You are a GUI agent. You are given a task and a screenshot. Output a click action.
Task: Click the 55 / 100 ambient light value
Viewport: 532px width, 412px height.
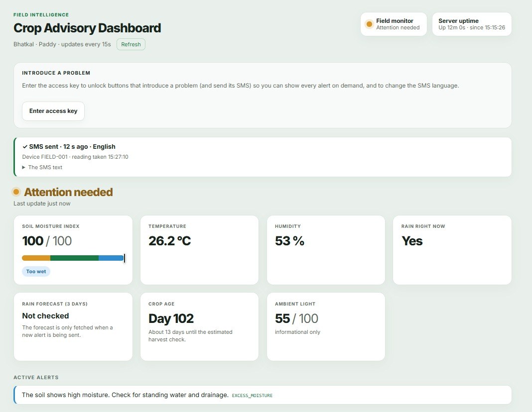pos(296,318)
